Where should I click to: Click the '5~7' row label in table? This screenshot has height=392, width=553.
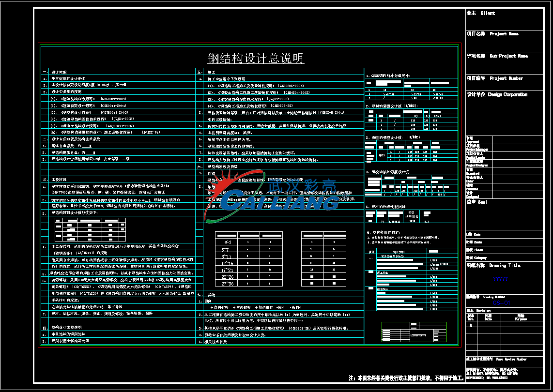226,250
